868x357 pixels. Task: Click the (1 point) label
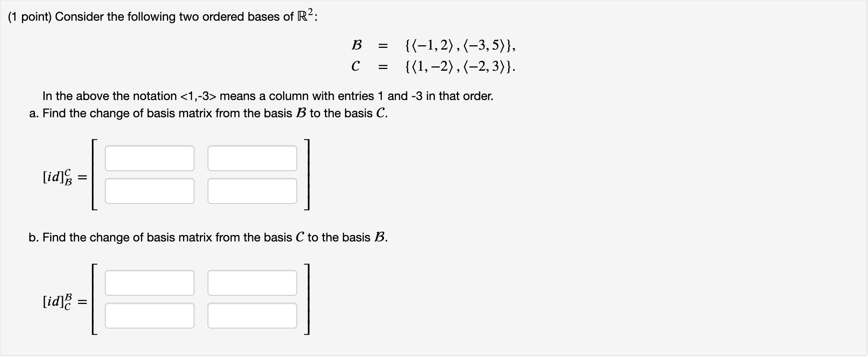pyautogui.click(x=26, y=16)
